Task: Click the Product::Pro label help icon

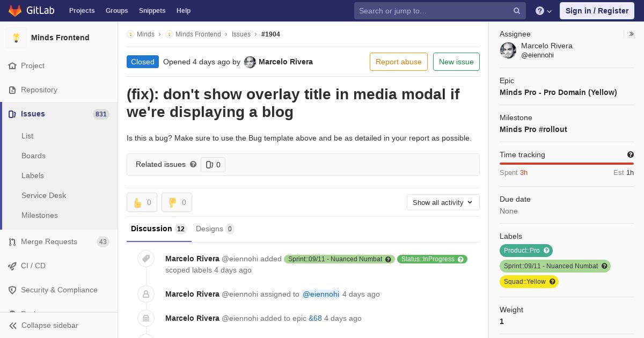Action: (546, 251)
